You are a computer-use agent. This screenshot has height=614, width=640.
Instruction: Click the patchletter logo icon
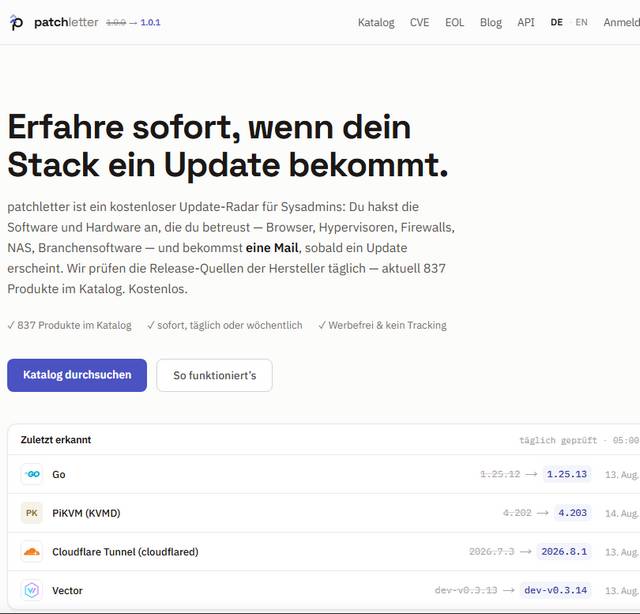16,22
